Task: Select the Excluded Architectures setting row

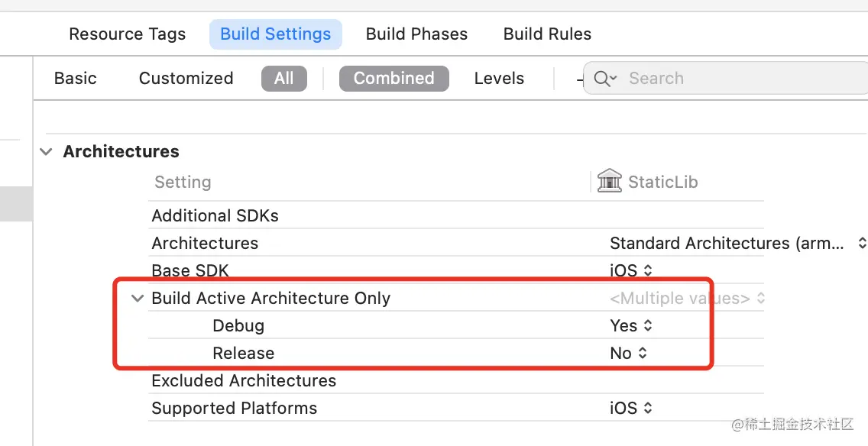Action: [244, 381]
